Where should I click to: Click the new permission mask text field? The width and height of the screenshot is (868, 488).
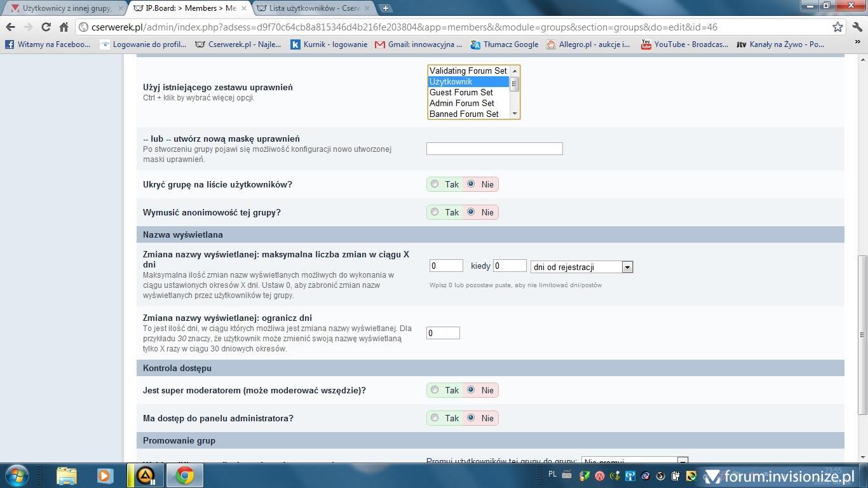[494, 149]
